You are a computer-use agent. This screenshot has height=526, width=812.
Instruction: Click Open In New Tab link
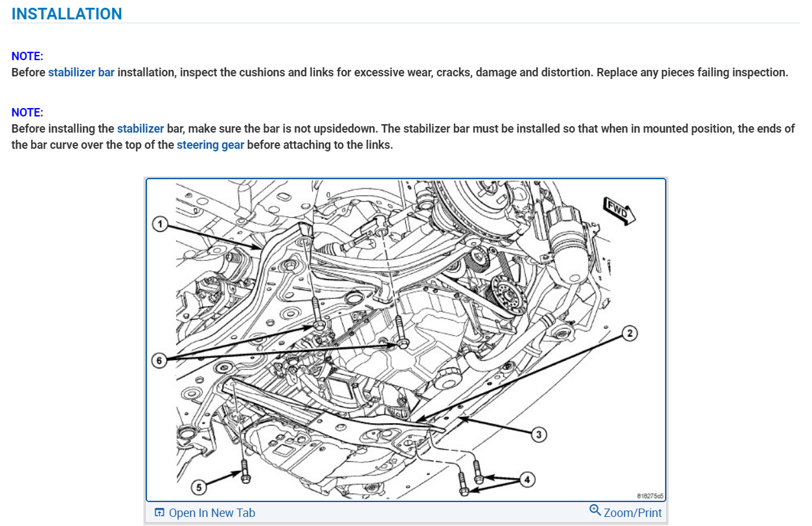(212, 513)
